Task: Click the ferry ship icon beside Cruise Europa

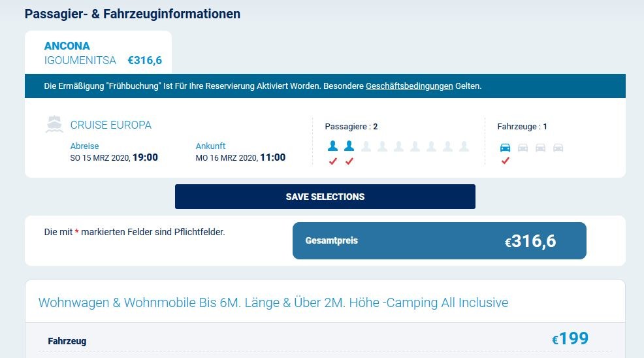Action: pyautogui.click(x=54, y=125)
